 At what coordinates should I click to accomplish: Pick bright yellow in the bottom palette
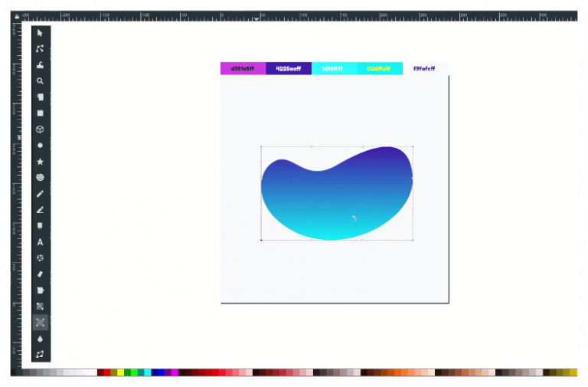coord(121,372)
